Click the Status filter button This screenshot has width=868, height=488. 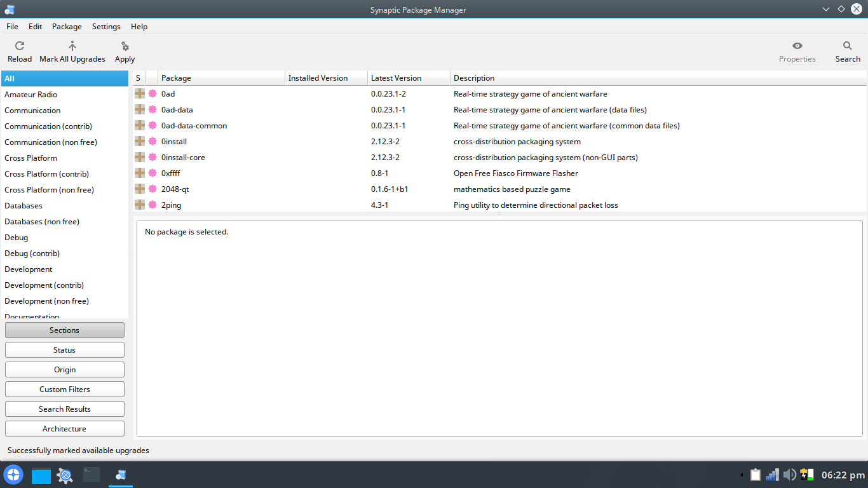tap(65, 350)
